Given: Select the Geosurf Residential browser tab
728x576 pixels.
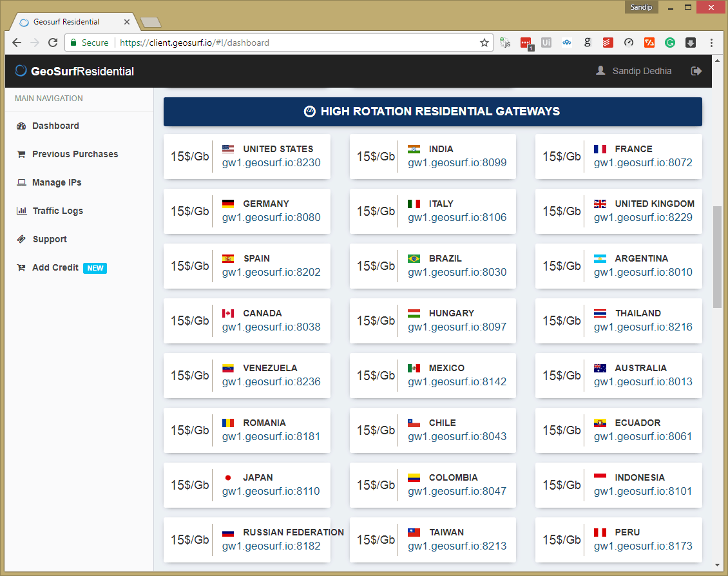Looking at the screenshot, I should click(x=74, y=22).
